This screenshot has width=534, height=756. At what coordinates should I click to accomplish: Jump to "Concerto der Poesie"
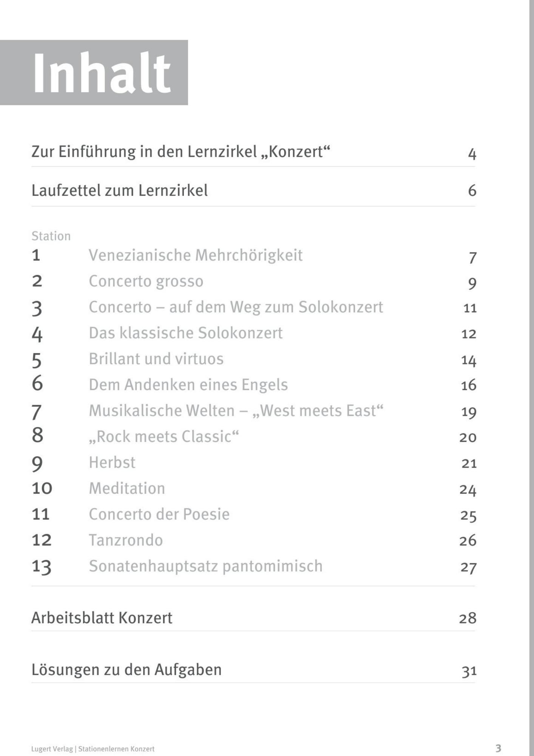159,514
